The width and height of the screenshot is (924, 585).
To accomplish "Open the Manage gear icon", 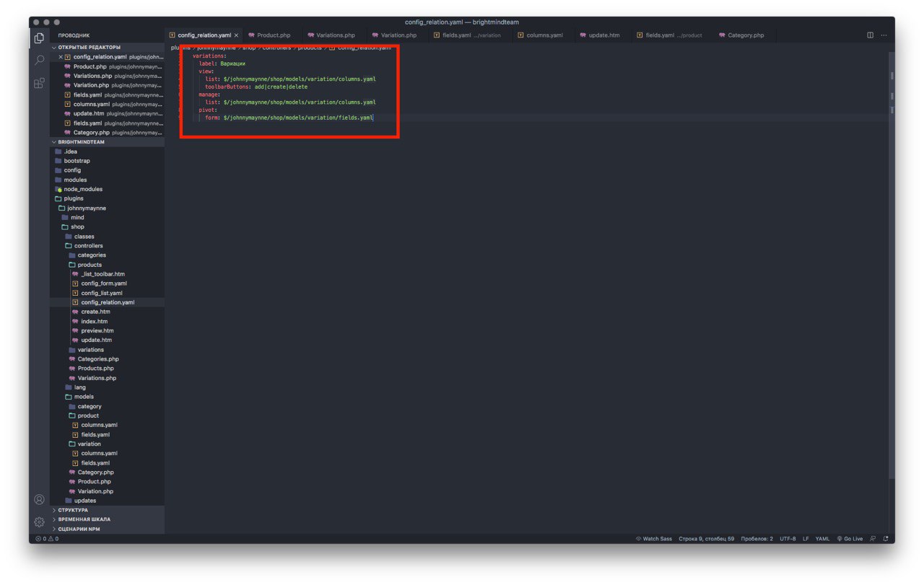I will click(39, 522).
